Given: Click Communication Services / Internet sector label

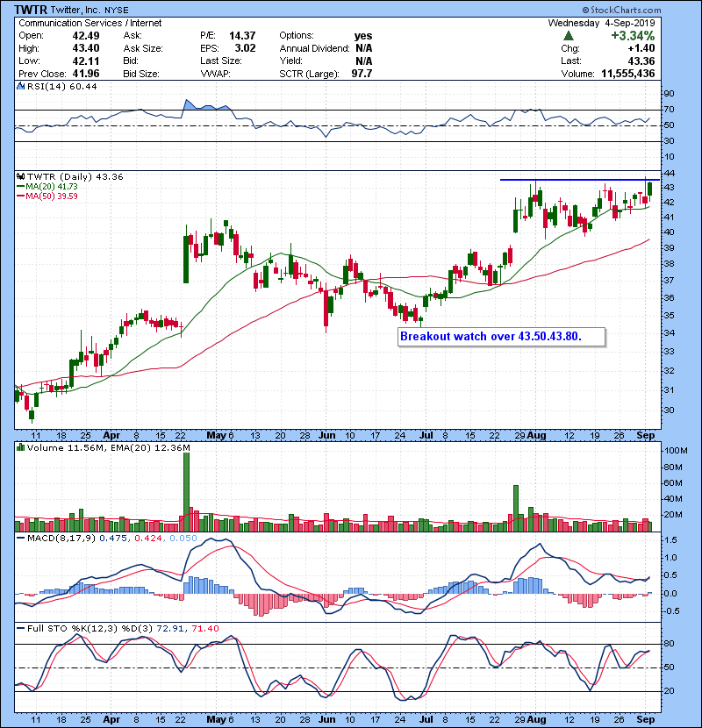Looking at the screenshot, I should pos(90,23).
